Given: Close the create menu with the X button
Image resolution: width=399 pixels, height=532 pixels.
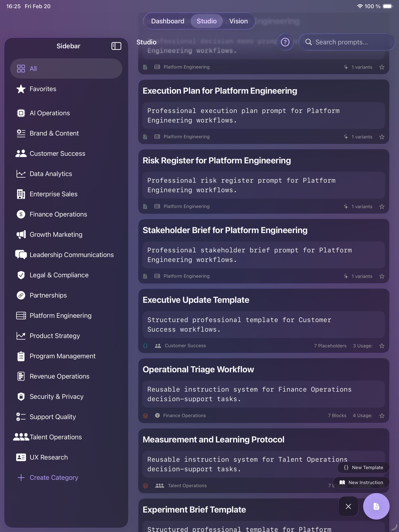Looking at the screenshot, I should pyautogui.click(x=348, y=506).
